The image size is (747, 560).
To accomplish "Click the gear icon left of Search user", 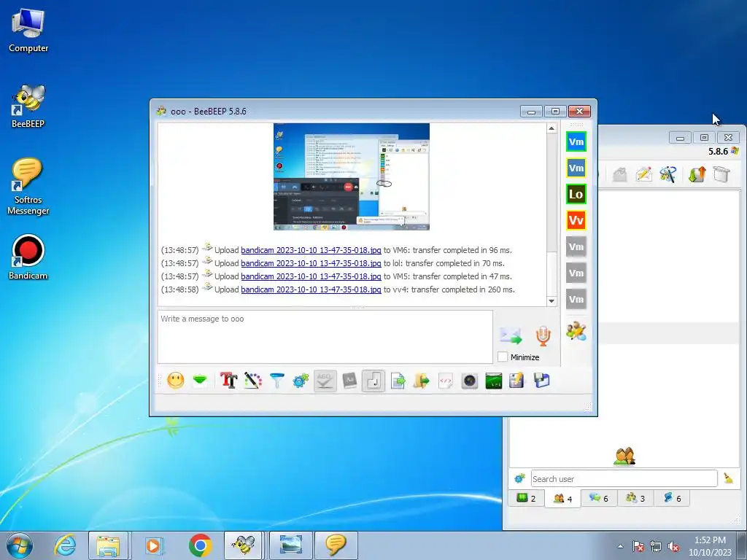I will [519, 478].
